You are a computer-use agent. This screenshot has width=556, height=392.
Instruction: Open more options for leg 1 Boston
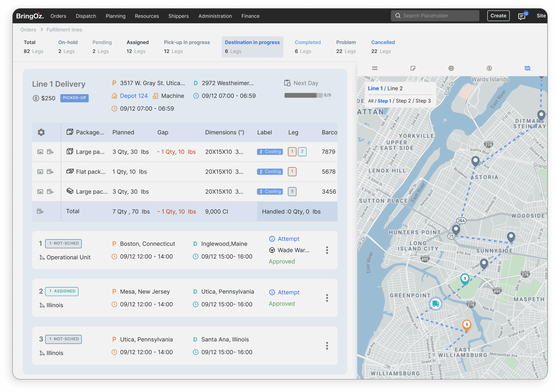[x=327, y=250]
